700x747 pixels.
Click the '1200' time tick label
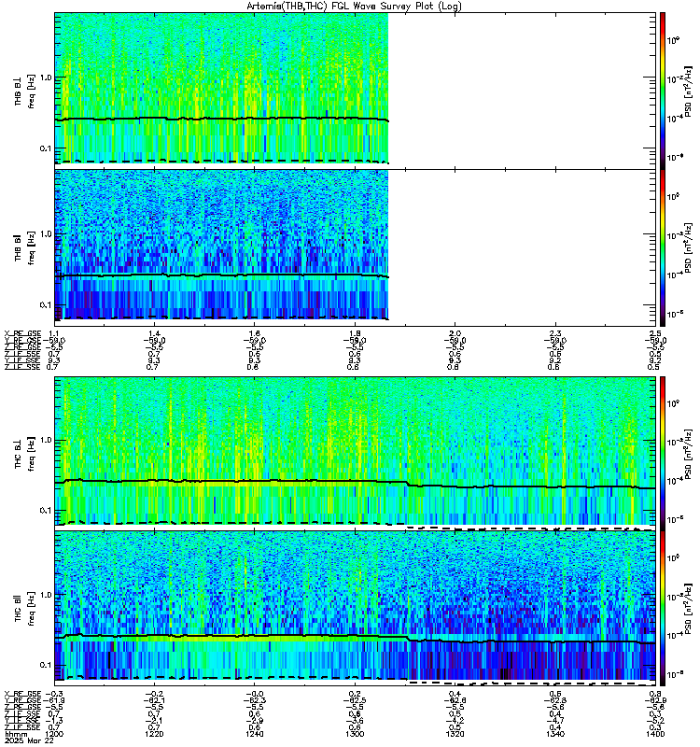[x=54, y=734]
